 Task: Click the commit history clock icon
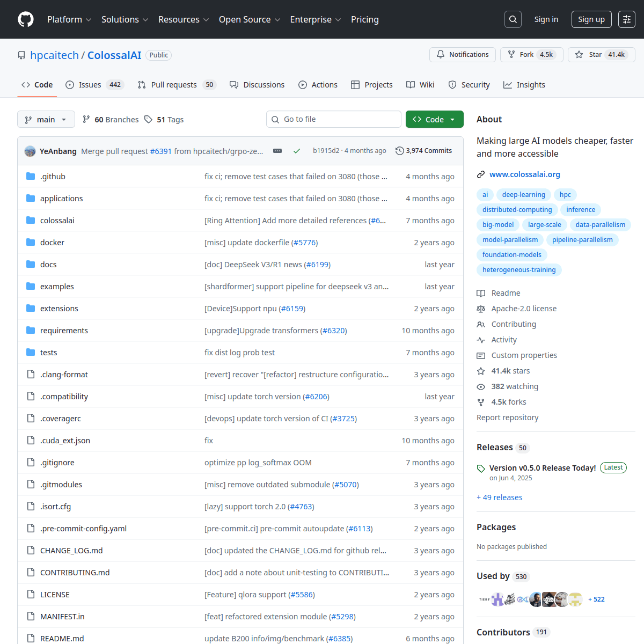pyautogui.click(x=399, y=151)
